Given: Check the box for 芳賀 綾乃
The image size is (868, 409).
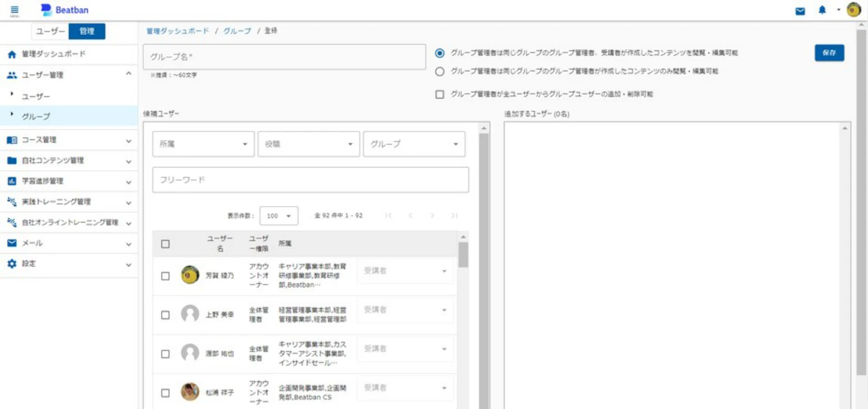Looking at the screenshot, I should [x=166, y=276].
